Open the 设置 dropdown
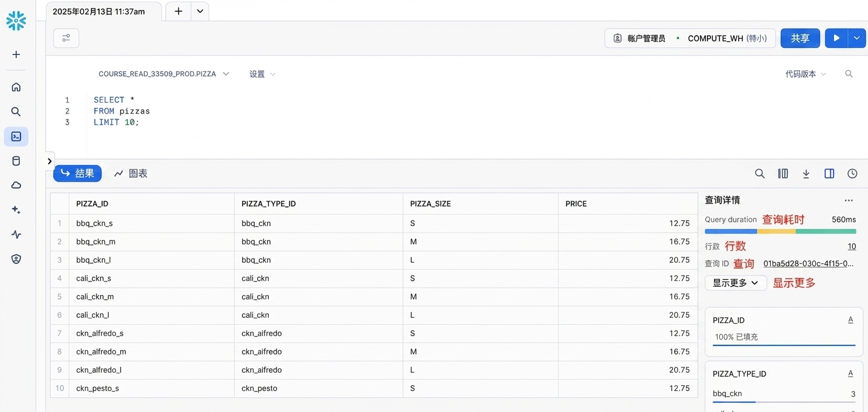Viewport: 868px width, 412px height. 262,74
